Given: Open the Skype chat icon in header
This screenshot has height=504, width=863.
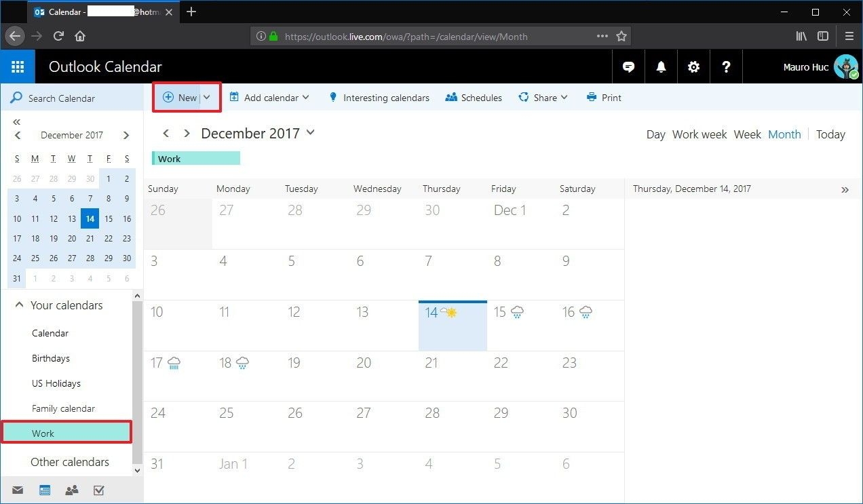Looking at the screenshot, I should click(629, 66).
